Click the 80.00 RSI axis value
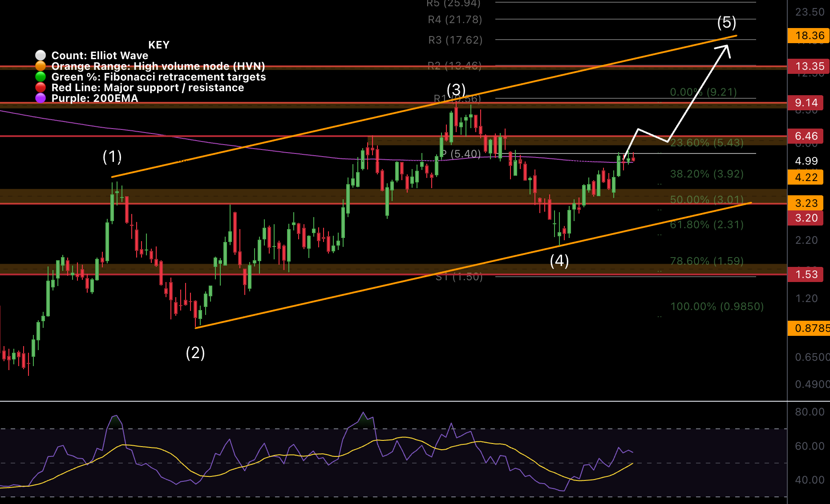 (810, 412)
